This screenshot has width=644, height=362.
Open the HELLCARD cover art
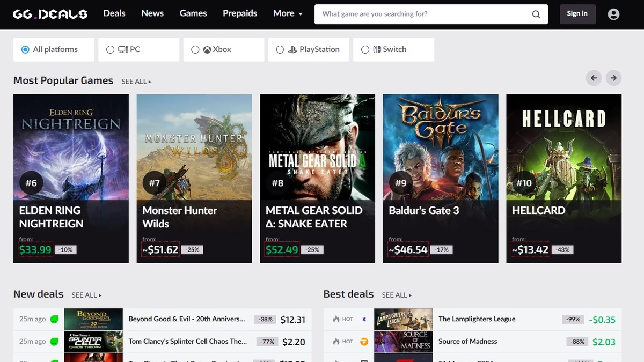click(x=564, y=147)
